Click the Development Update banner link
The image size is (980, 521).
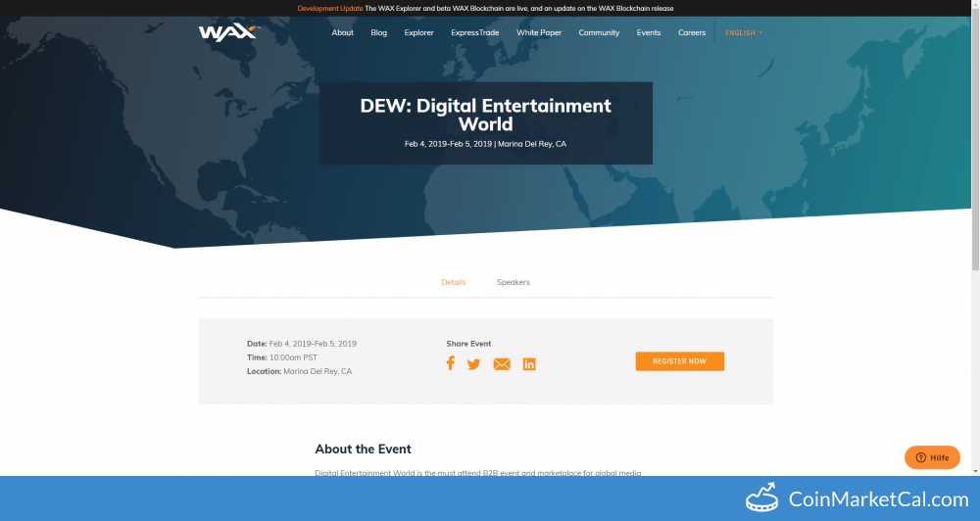[x=329, y=8]
